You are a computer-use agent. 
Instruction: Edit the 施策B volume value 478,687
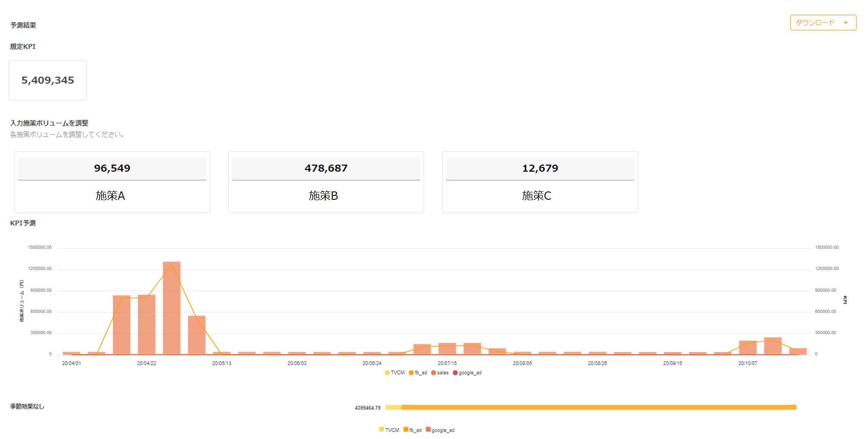coord(326,168)
